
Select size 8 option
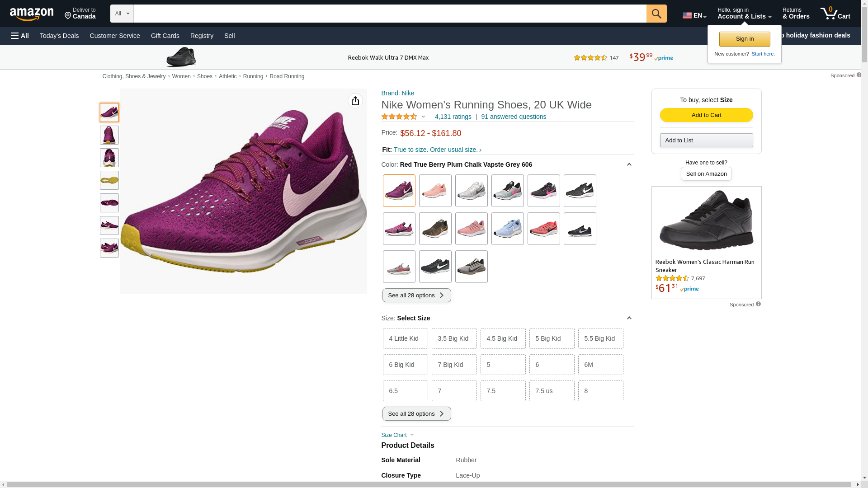(600, 391)
